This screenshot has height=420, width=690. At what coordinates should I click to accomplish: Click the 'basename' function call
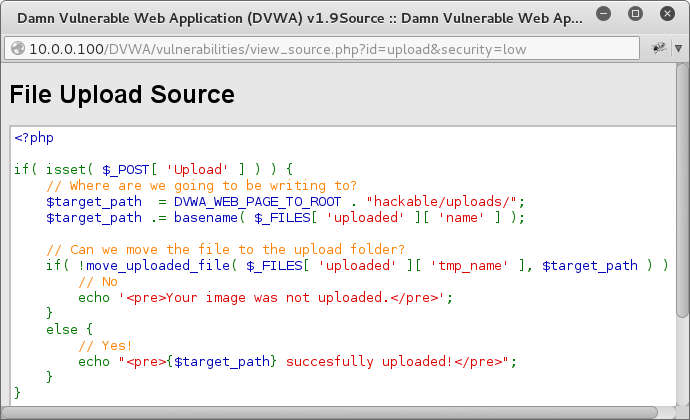click(206, 217)
